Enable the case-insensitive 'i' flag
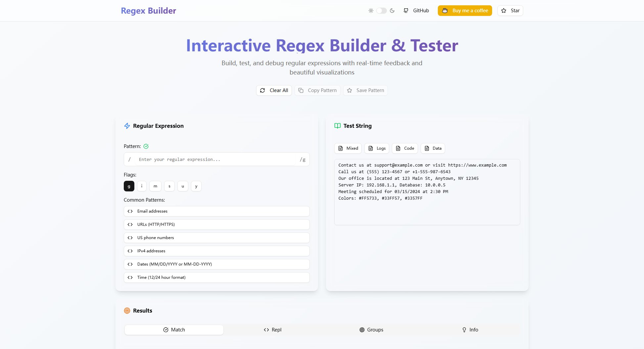The height and width of the screenshot is (349, 644). pos(142,186)
